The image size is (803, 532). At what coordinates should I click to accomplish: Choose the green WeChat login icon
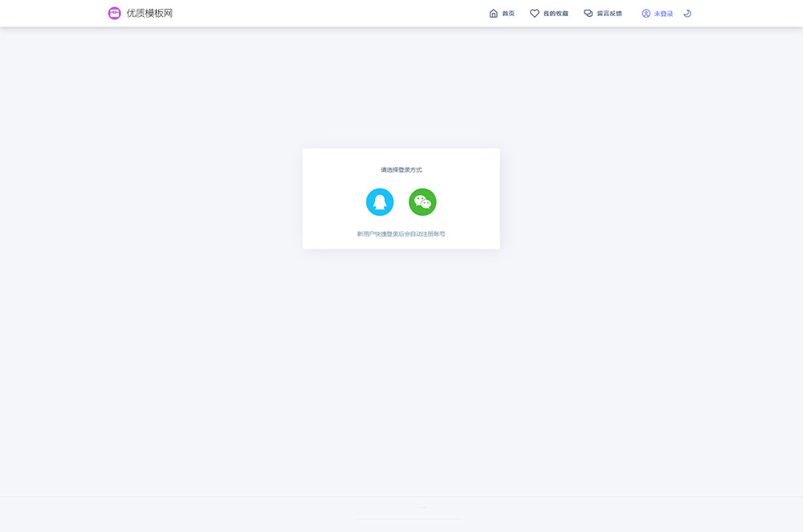coord(422,201)
